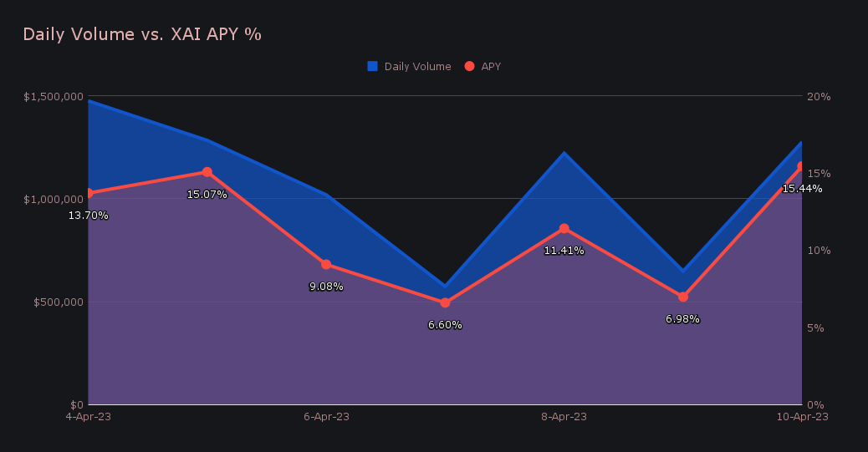Click the APY marker above 6.98%
868x452 pixels.
pos(682,297)
